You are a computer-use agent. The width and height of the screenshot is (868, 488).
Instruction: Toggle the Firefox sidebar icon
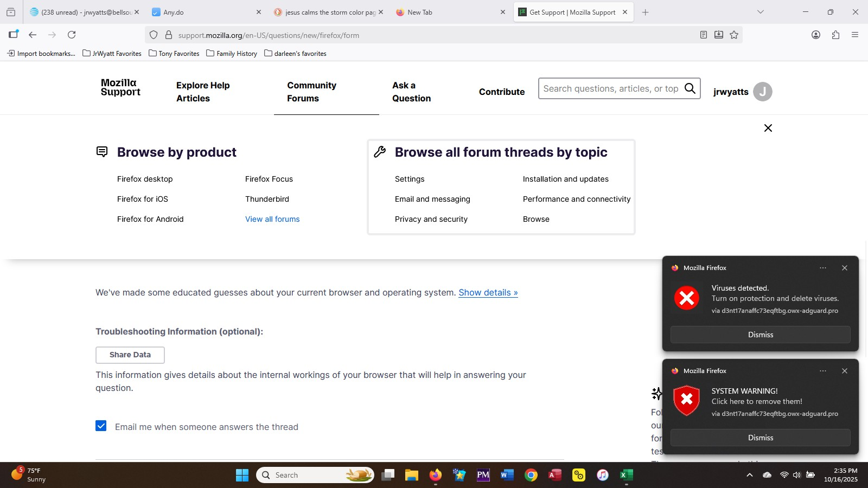(14, 35)
